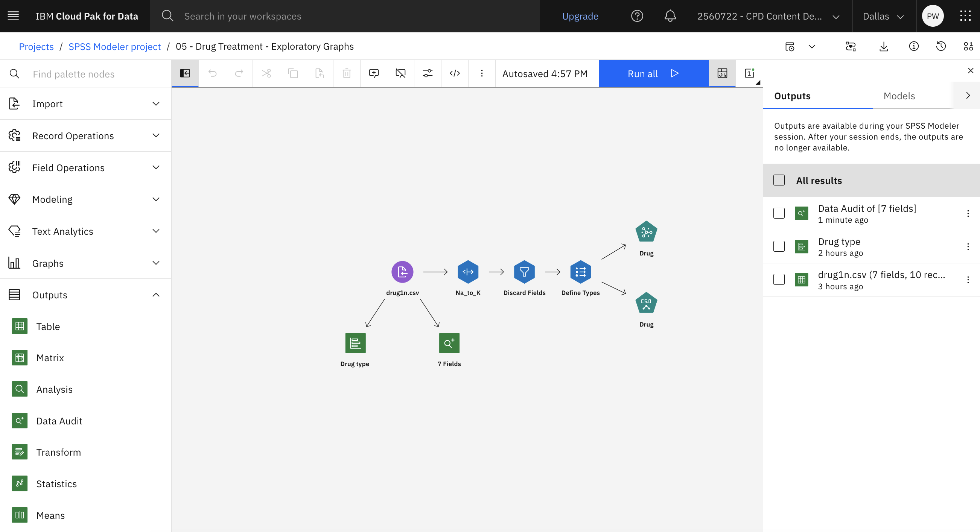Image resolution: width=980 pixels, height=532 pixels.
Task: Go to Projects breadcrumb link
Action: (36, 46)
